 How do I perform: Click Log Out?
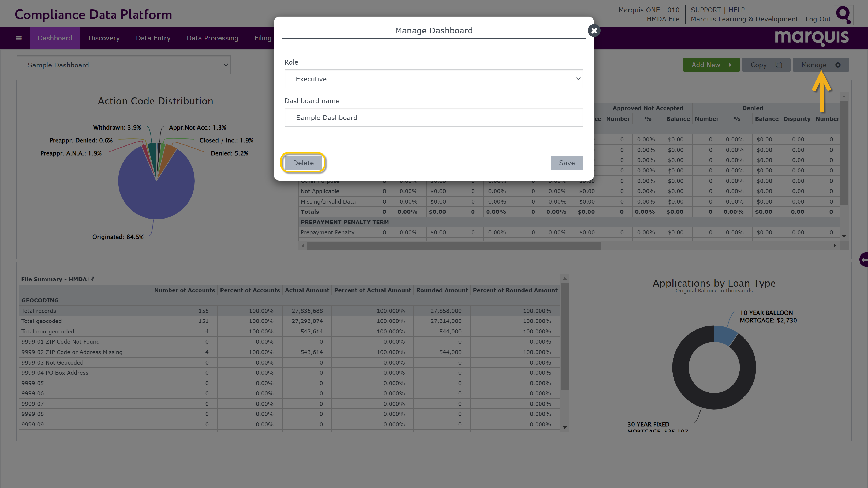click(818, 19)
